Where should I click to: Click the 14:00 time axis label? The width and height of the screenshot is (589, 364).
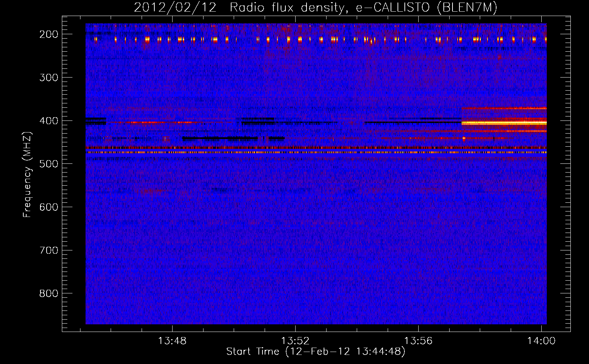pyautogui.click(x=541, y=341)
